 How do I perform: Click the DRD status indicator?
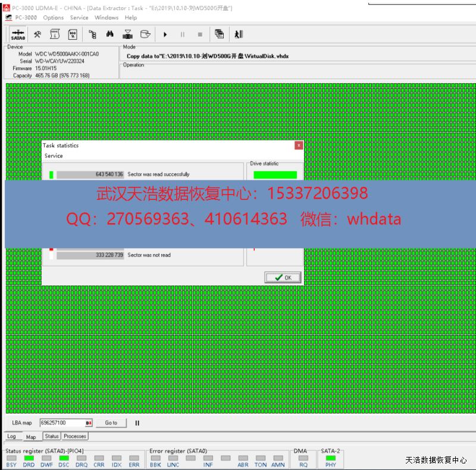pos(29,458)
